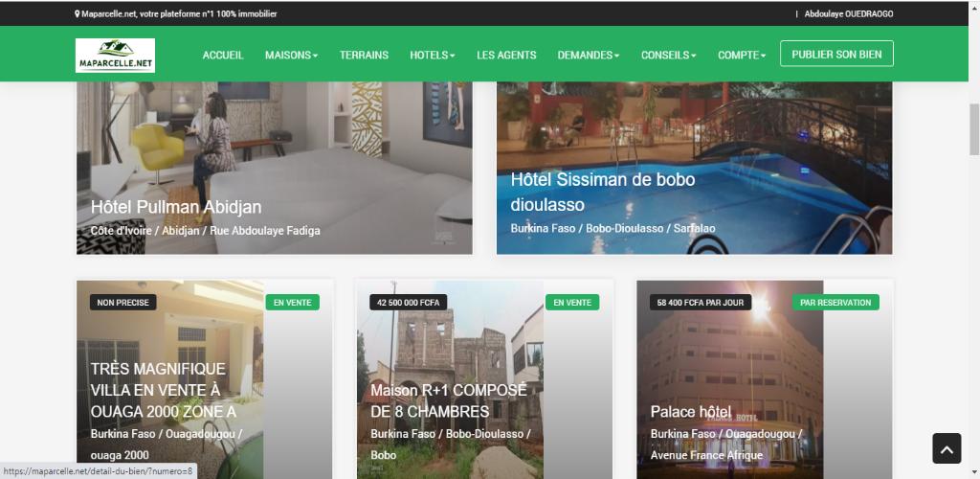This screenshot has height=479, width=980.
Task: Click the 42 500 000 FCFA price badge
Action: point(408,303)
